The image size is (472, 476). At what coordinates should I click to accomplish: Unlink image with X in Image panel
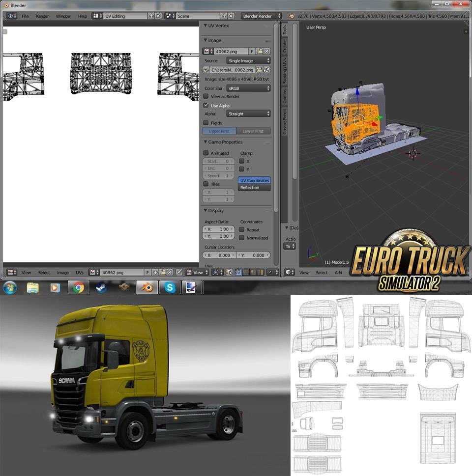267,51
